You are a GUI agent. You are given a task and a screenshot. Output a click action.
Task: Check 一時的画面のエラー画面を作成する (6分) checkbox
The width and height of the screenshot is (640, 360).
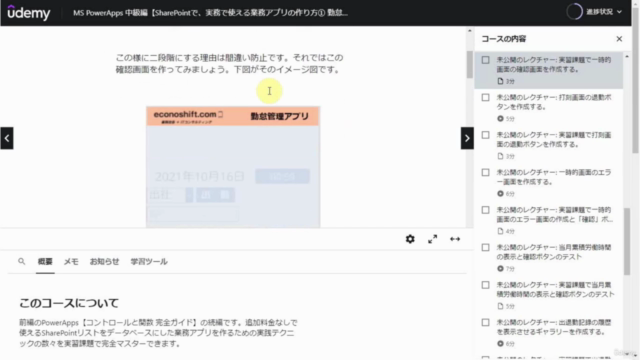click(x=485, y=173)
